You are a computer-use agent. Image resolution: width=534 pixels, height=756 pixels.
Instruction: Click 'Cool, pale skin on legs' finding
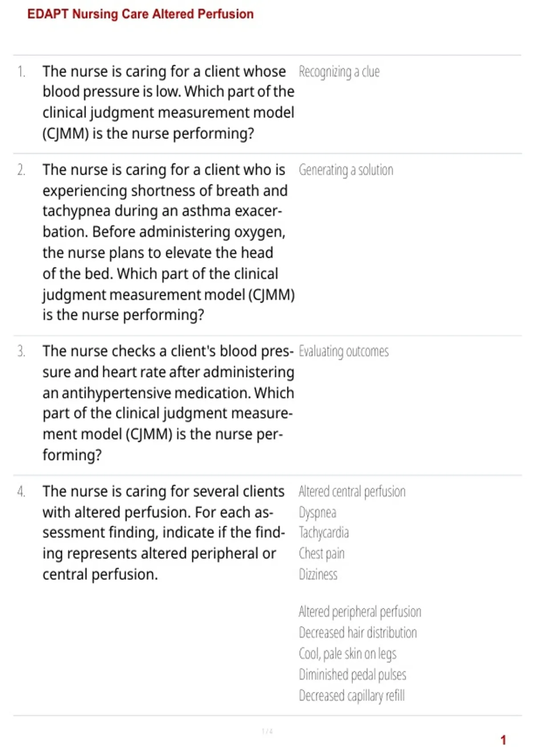347,654
